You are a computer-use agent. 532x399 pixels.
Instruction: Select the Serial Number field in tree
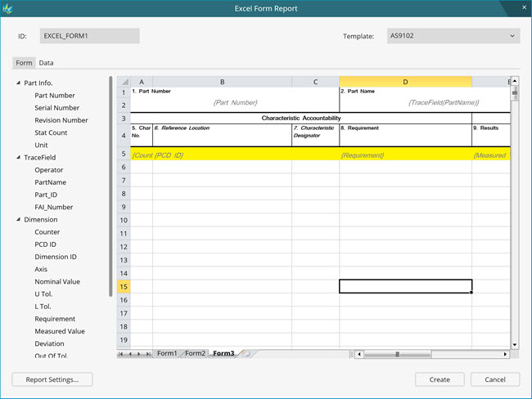pyautogui.click(x=56, y=108)
